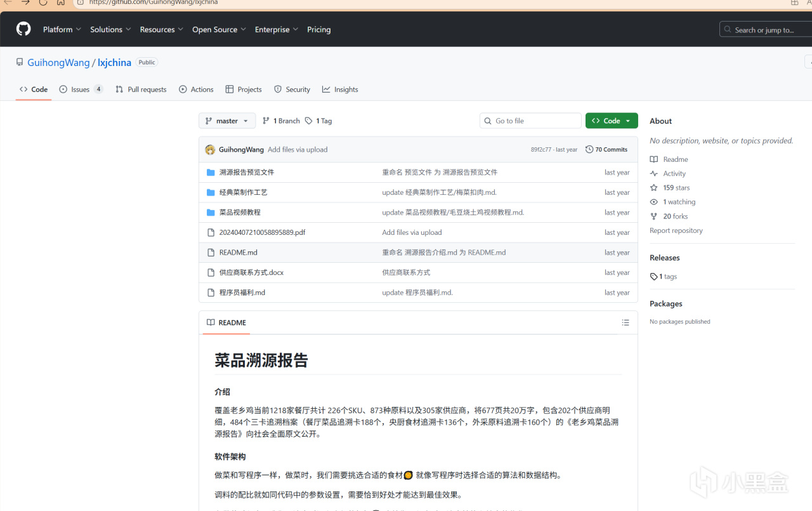Open the green Code dropdown button
The height and width of the screenshot is (511, 812).
tap(612, 121)
